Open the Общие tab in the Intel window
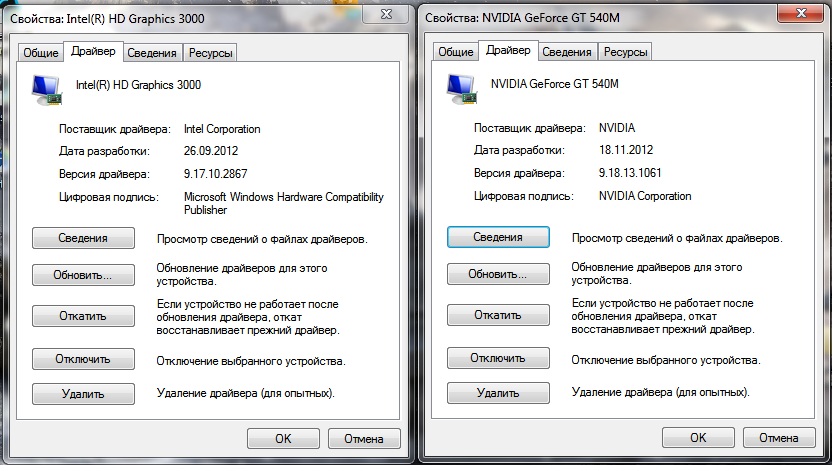The width and height of the screenshot is (835, 471). click(40, 53)
